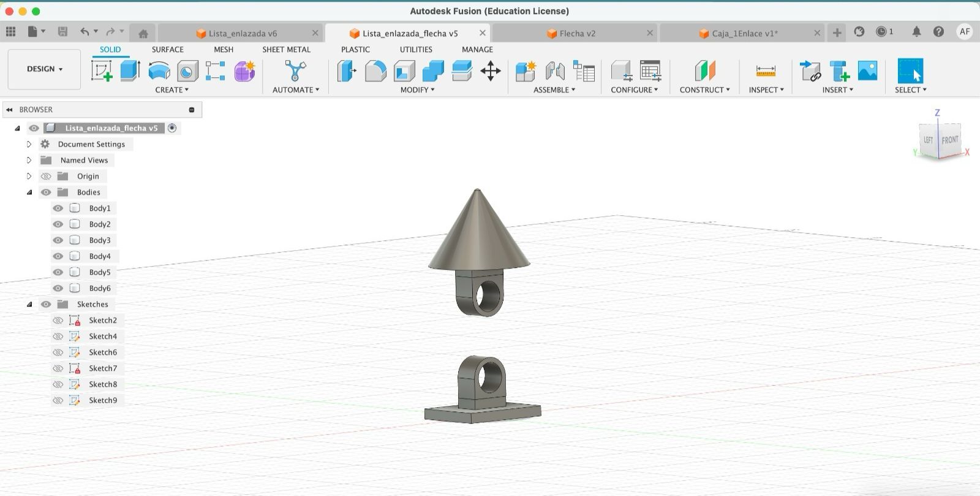
Task: Expand the Document Settings node
Action: click(29, 144)
